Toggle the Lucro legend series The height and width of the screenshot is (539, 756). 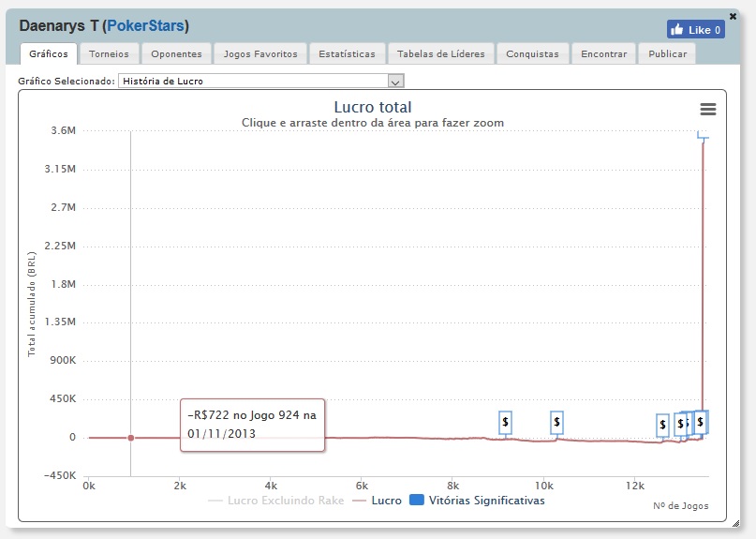tap(377, 501)
